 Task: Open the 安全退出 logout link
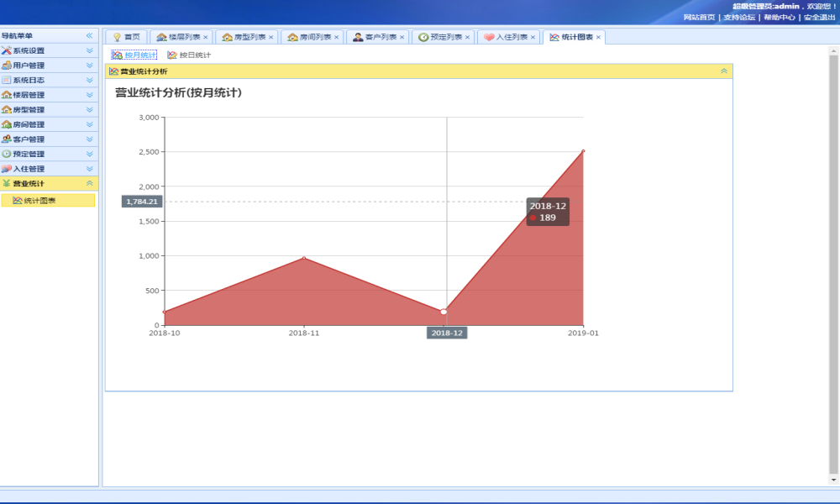click(819, 17)
